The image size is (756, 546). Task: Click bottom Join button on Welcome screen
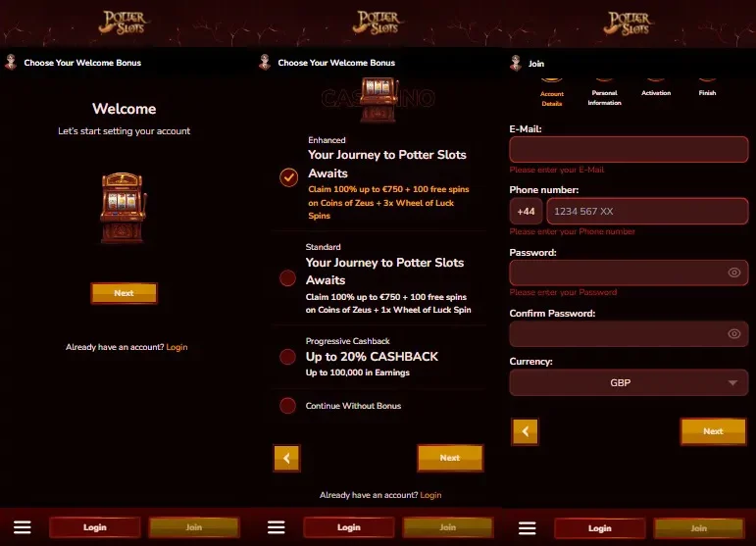tap(194, 527)
